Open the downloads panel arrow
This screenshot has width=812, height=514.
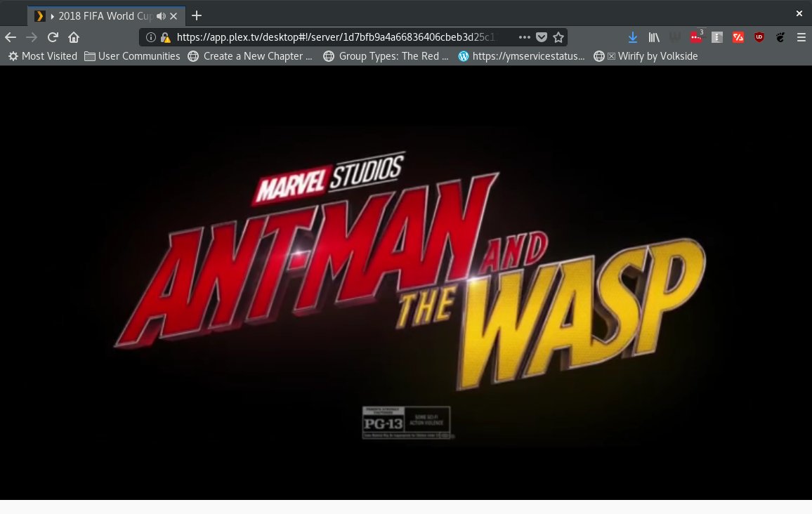click(x=632, y=37)
